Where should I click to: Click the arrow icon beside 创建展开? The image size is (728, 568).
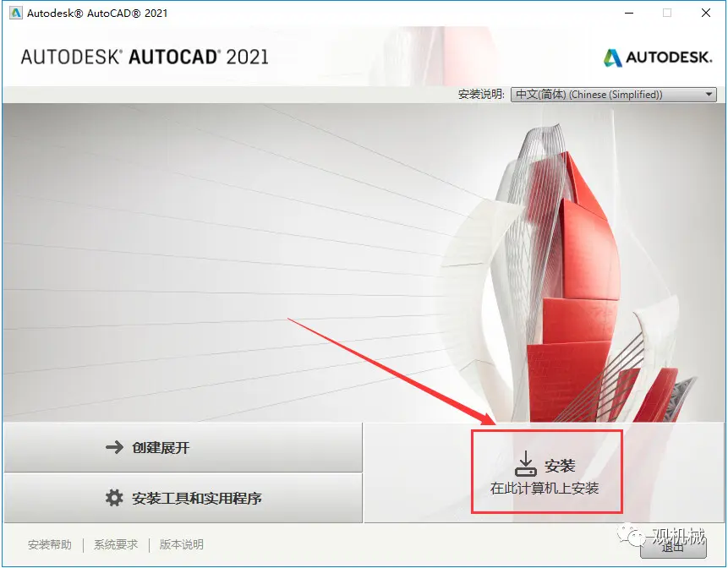tap(114, 447)
